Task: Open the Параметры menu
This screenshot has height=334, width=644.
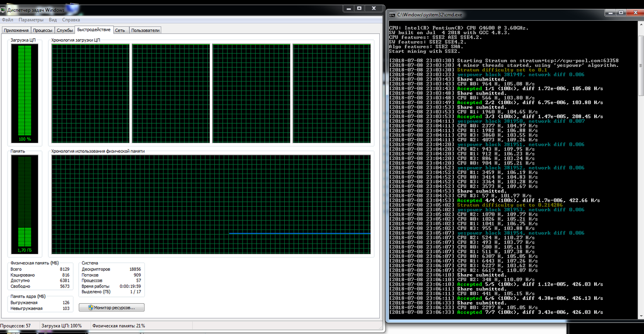Action: click(31, 20)
